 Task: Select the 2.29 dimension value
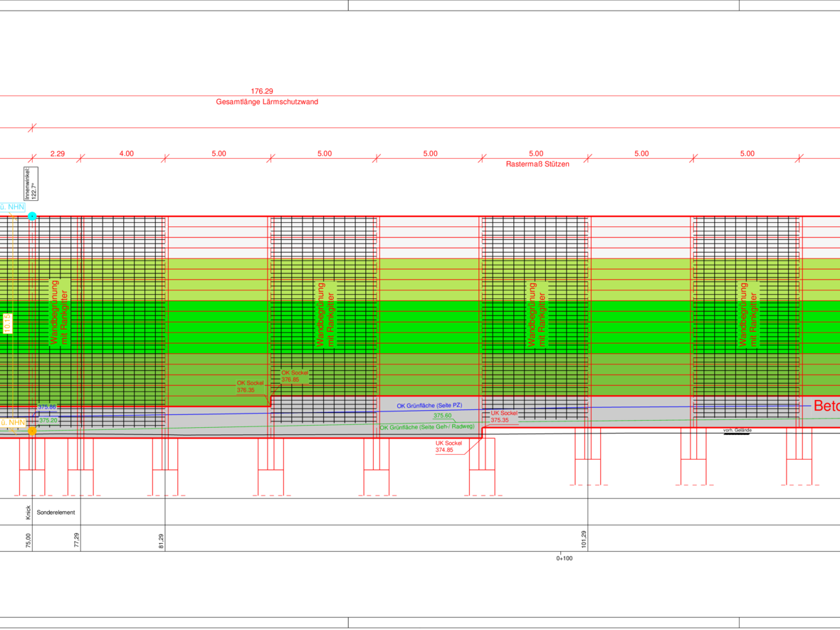(x=58, y=153)
